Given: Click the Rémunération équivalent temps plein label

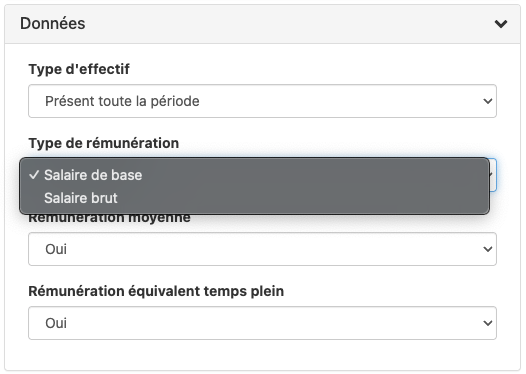Looking at the screenshot, I should point(156,291).
